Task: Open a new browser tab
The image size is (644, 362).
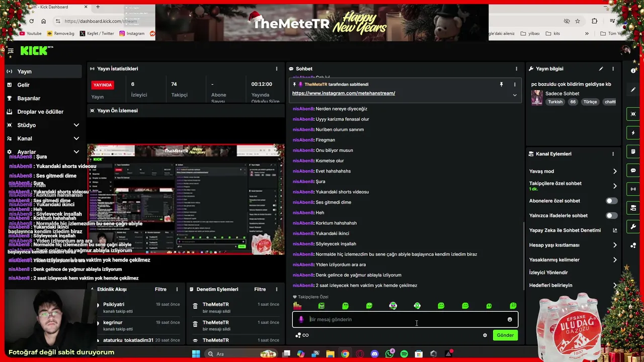Action: click(98, 7)
